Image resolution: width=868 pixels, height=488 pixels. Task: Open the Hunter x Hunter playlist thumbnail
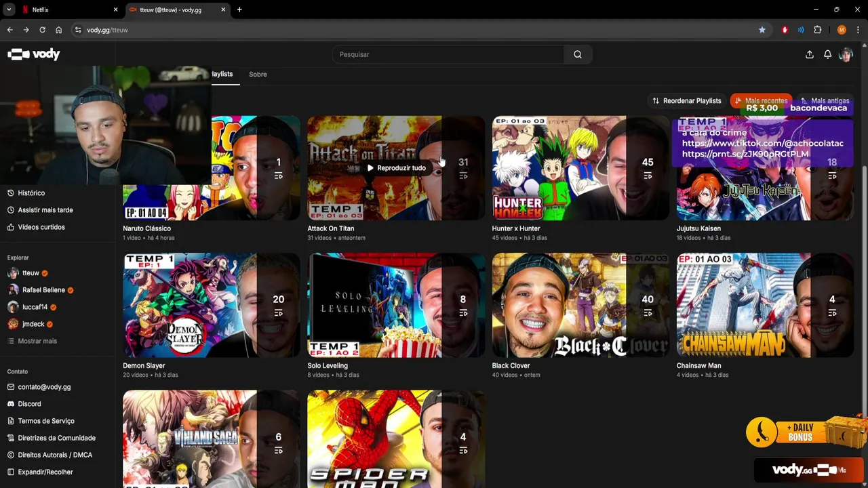580,168
